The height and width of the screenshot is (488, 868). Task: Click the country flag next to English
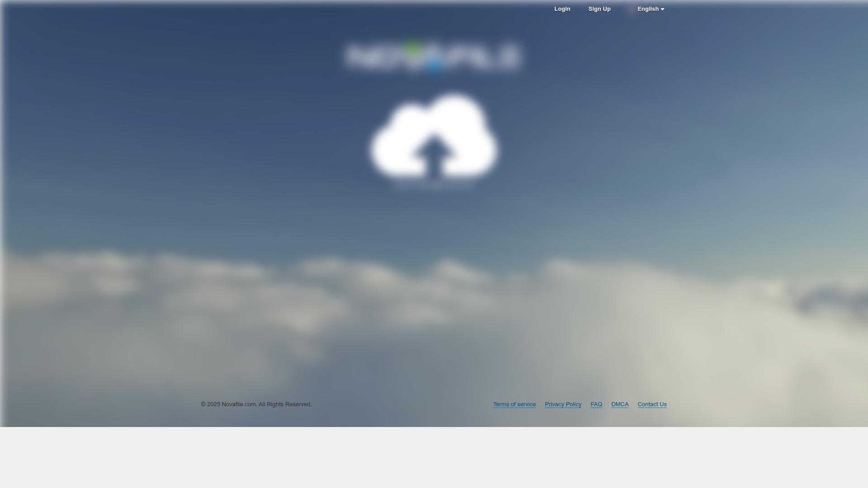(631, 9)
